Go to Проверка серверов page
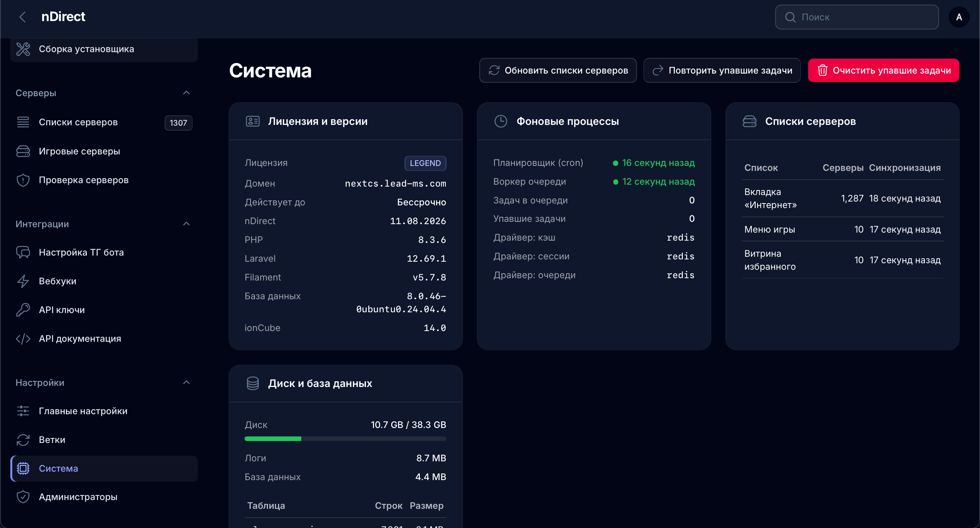The width and height of the screenshot is (980, 528). 104,180
